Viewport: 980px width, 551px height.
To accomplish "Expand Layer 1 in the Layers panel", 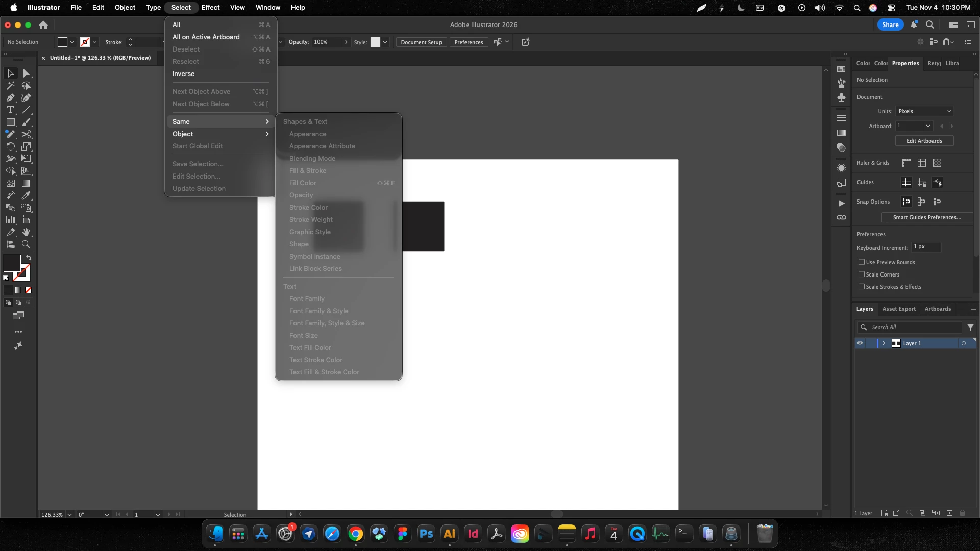I will point(884,343).
